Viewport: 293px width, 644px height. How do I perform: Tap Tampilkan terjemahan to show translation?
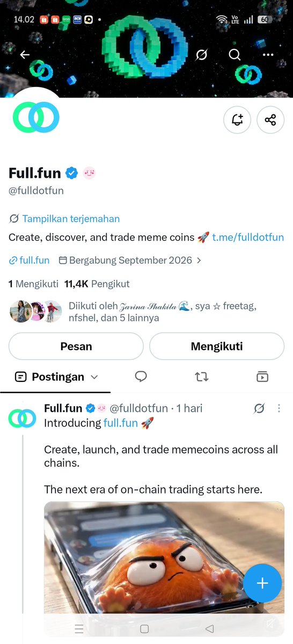click(71, 219)
